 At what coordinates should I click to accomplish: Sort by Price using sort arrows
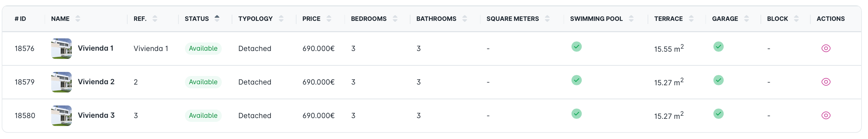pos(329,19)
